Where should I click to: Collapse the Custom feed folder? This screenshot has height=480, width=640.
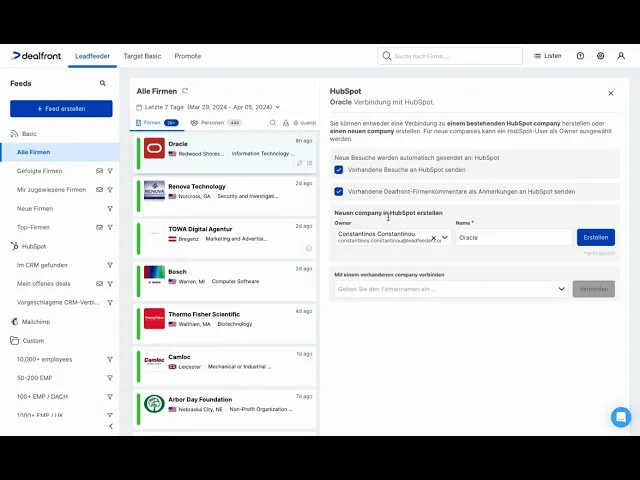(x=27, y=340)
